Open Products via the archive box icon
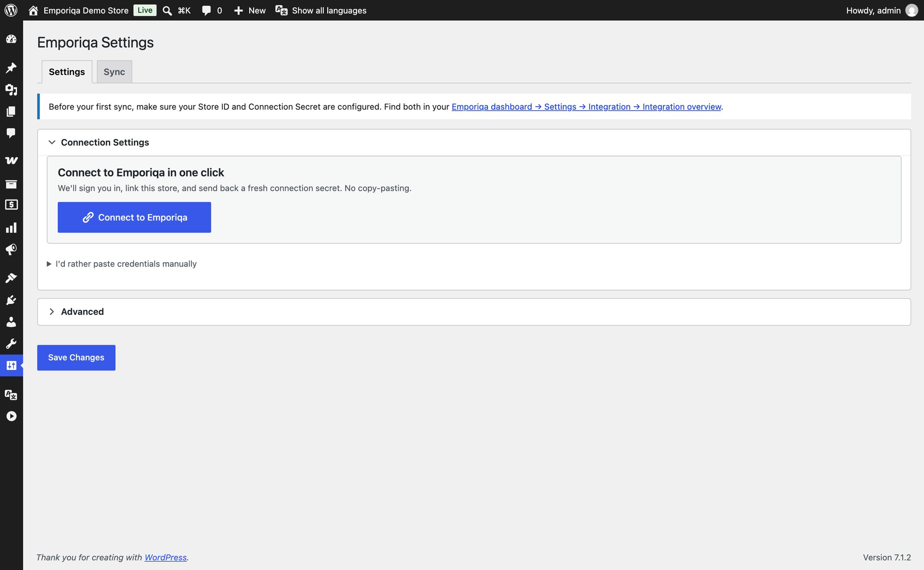The height and width of the screenshot is (570, 924). [11, 184]
